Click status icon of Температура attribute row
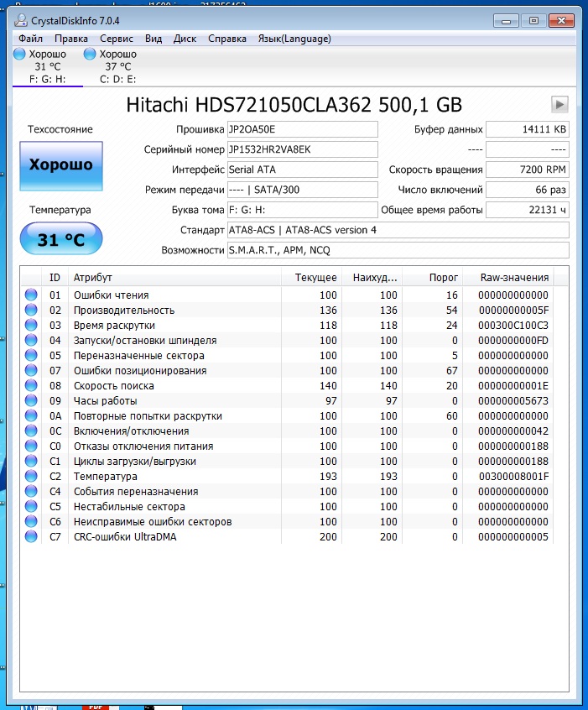 [x=31, y=476]
